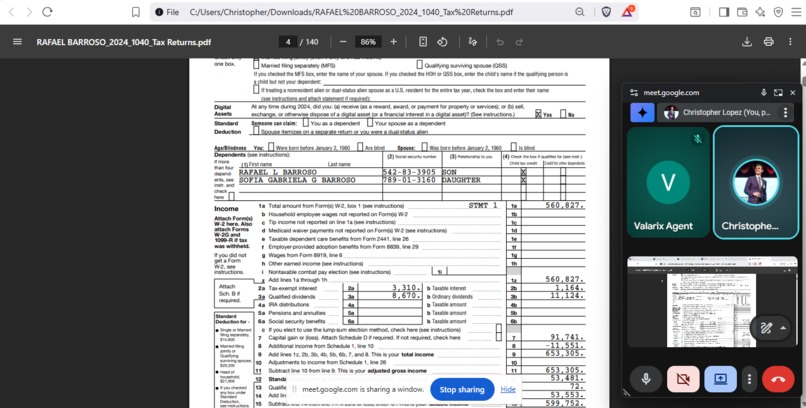The height and width of the screenshot is (408, 806).
Task: Check the You as a dependent box
Action: [x=306, y=123]
